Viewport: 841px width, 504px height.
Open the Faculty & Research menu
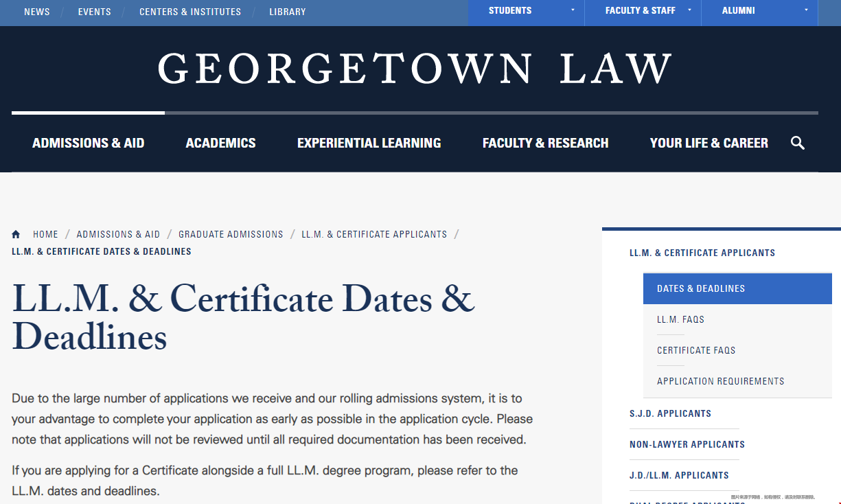click(546, 143)
